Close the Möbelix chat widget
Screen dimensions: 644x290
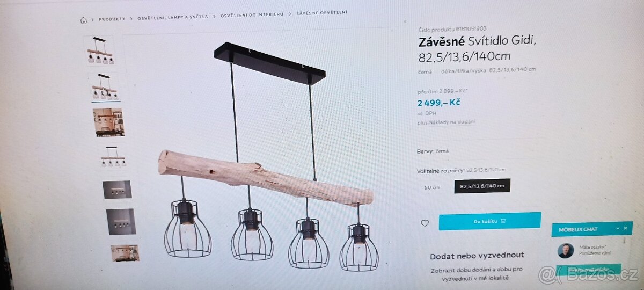click(x=625, y=228)
